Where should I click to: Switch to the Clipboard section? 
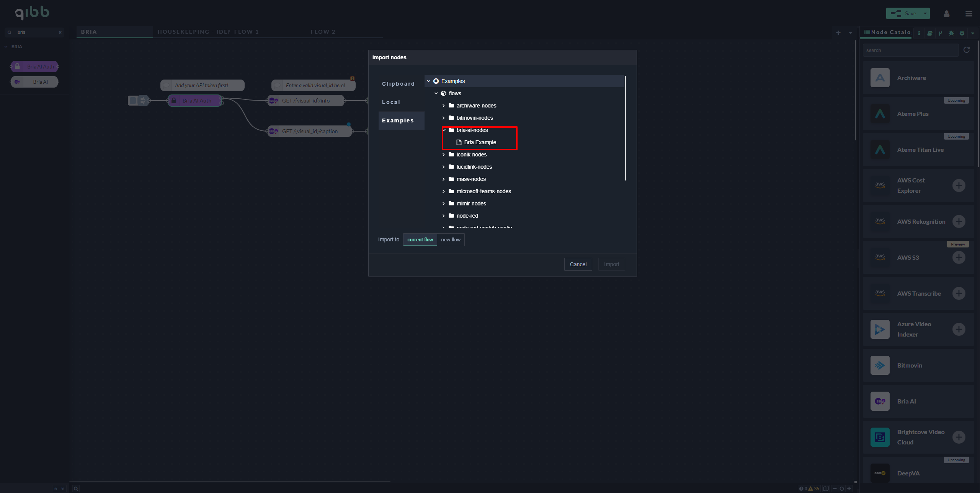point(398,84)
